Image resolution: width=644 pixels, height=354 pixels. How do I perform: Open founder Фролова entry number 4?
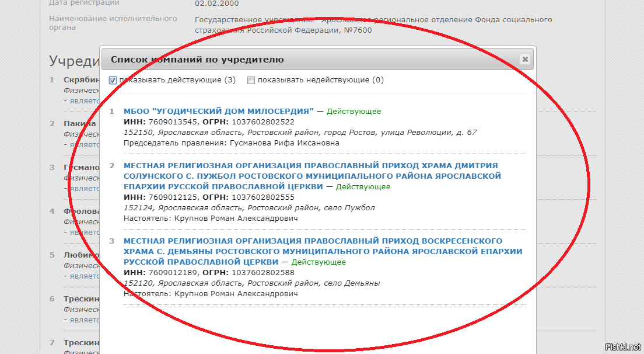[x=80, y=211]
